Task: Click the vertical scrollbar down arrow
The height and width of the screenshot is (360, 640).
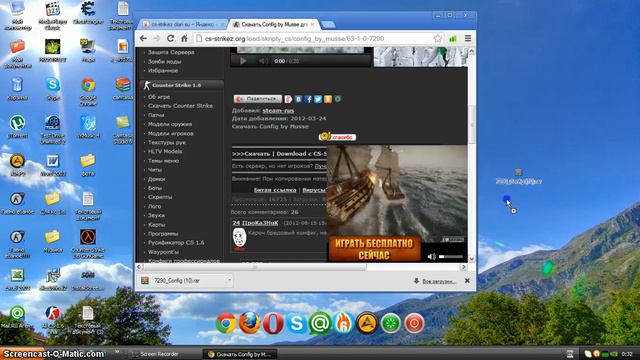Action: [x=472, y=259]
